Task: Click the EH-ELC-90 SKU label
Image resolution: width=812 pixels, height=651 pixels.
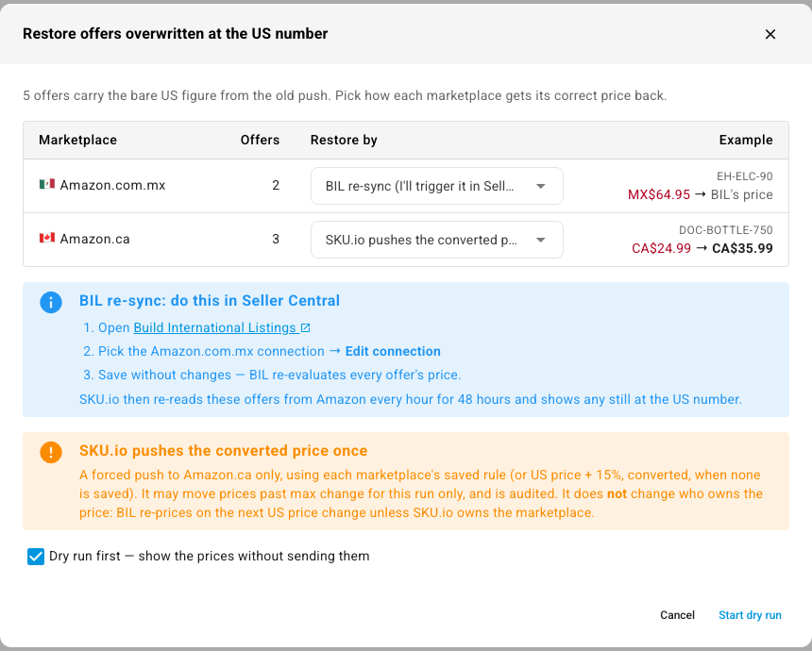Action: (745, 176)
